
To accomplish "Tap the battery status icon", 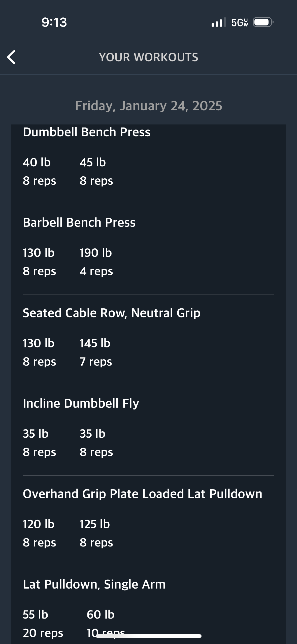I will (263, 22).
